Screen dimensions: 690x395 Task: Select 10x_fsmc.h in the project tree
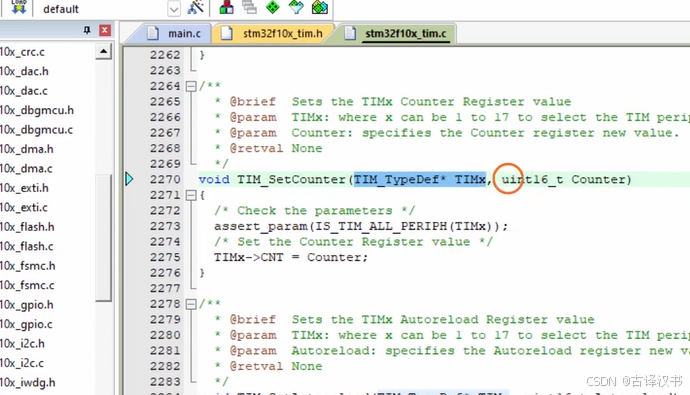coord(28,266)
